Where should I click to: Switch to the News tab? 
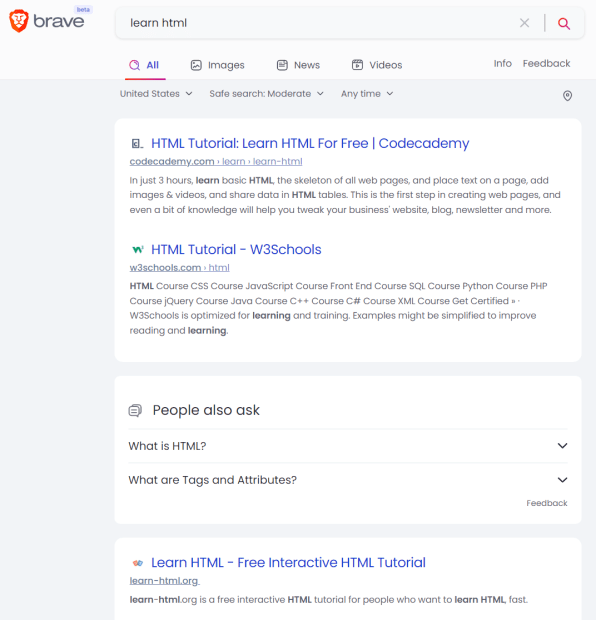[298, 65]
